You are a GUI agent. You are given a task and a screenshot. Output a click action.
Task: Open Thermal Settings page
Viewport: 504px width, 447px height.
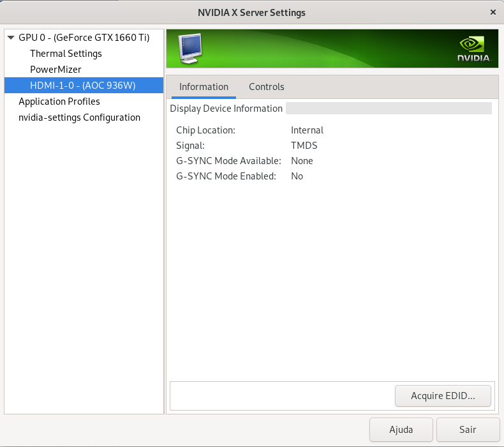[66, 54]
